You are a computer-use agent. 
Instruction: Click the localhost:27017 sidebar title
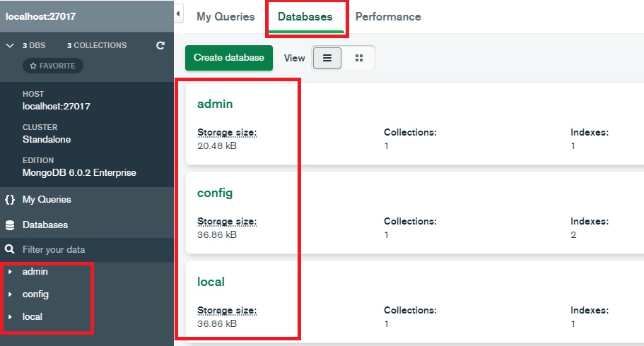tap(40, 16)
